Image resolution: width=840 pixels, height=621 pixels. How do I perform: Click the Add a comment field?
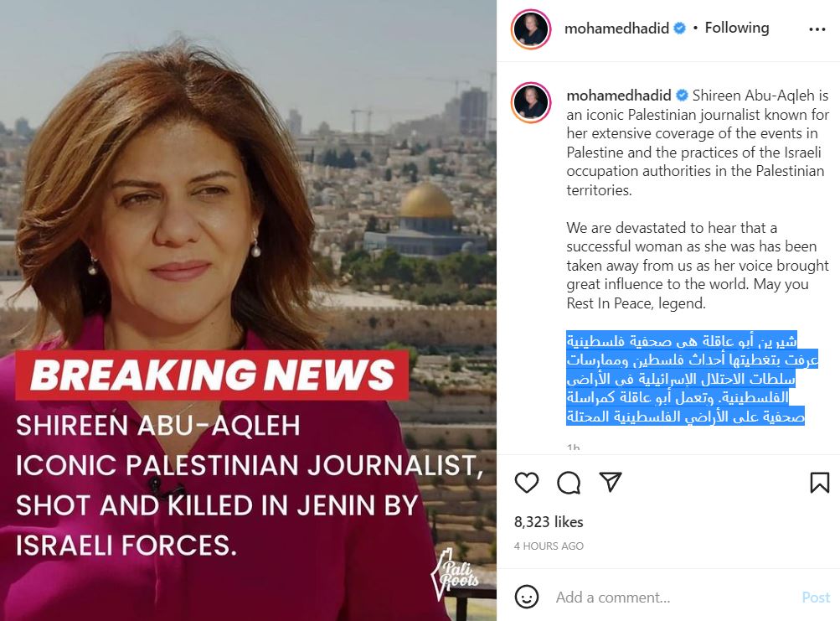coord(675,597)
